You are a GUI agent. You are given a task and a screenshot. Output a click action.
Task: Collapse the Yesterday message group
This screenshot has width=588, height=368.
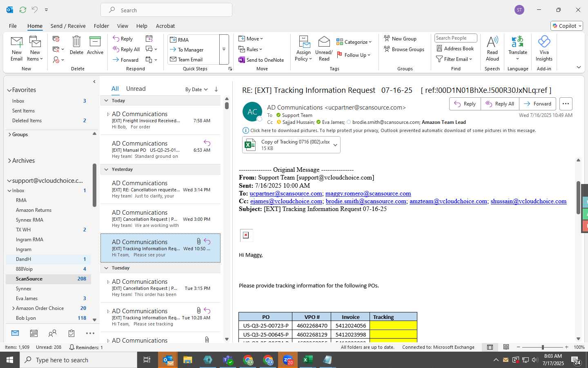coord(106,169)
